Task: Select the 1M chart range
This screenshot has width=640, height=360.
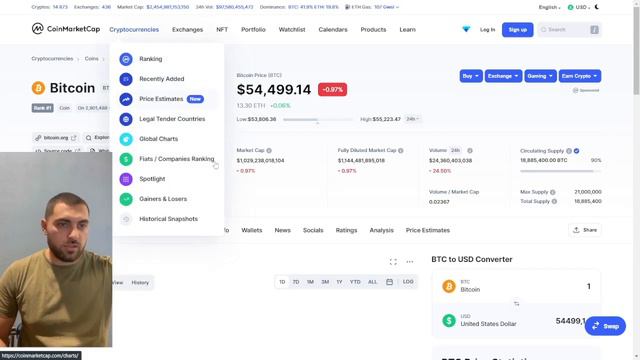Action: point(310,282)
